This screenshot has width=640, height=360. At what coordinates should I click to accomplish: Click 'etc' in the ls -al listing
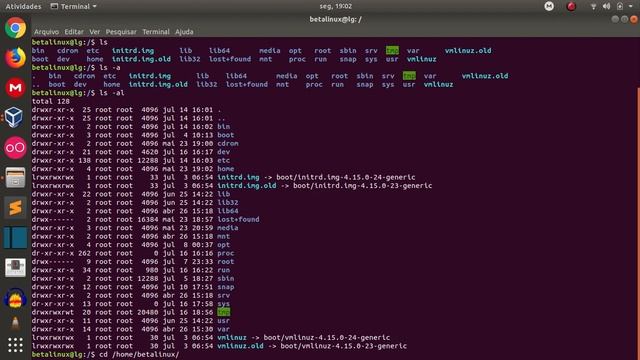point(224,160)
